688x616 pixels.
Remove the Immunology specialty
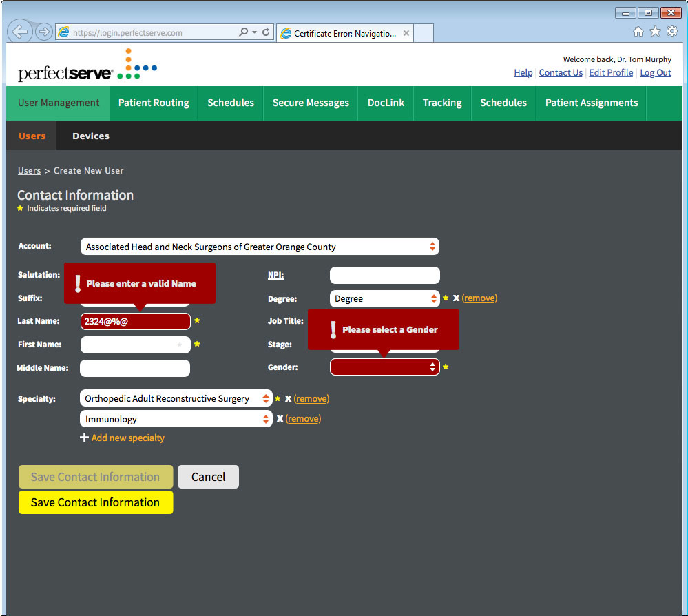(303, 419)
